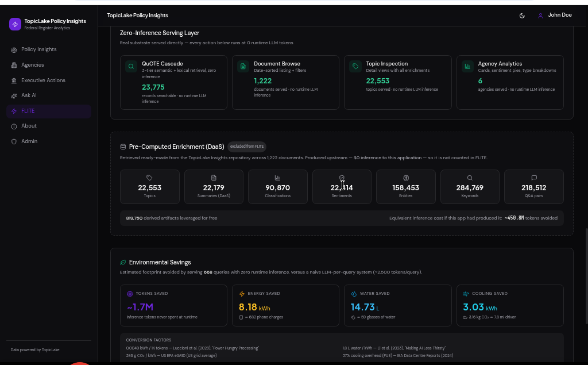Viewport: 588px width, 365px height.
Task: Click the TopicLake purple lightning logo
Action: 15,24
